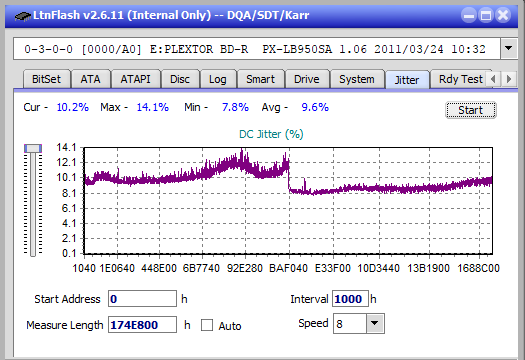
Task: Click the y-axis label 6.1
Action: [69, 208]
